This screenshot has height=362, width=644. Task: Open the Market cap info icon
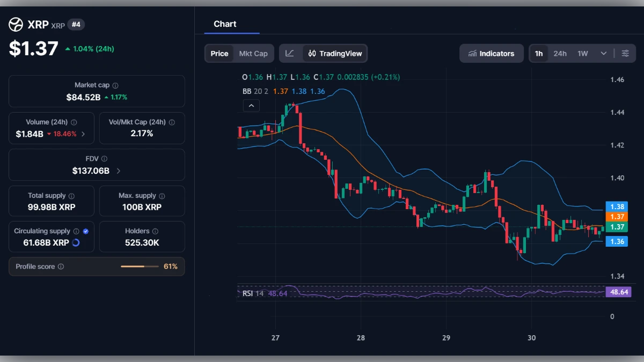pos(115,85)
